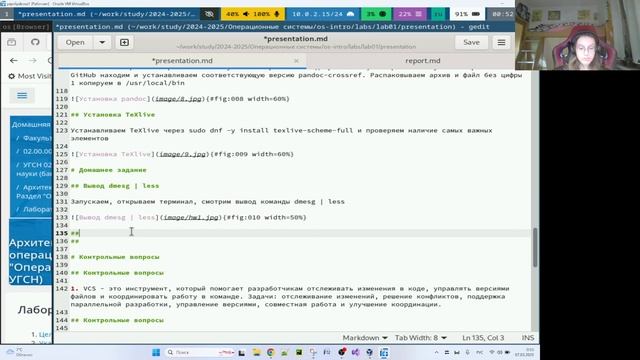Open the browser sidebar tabs icon
This screenshot has width=640, height=360.
[x=11, y=42]
